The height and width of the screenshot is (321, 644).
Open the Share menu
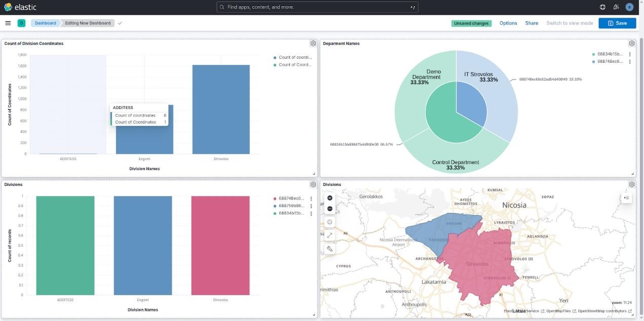tap(532, 23)
